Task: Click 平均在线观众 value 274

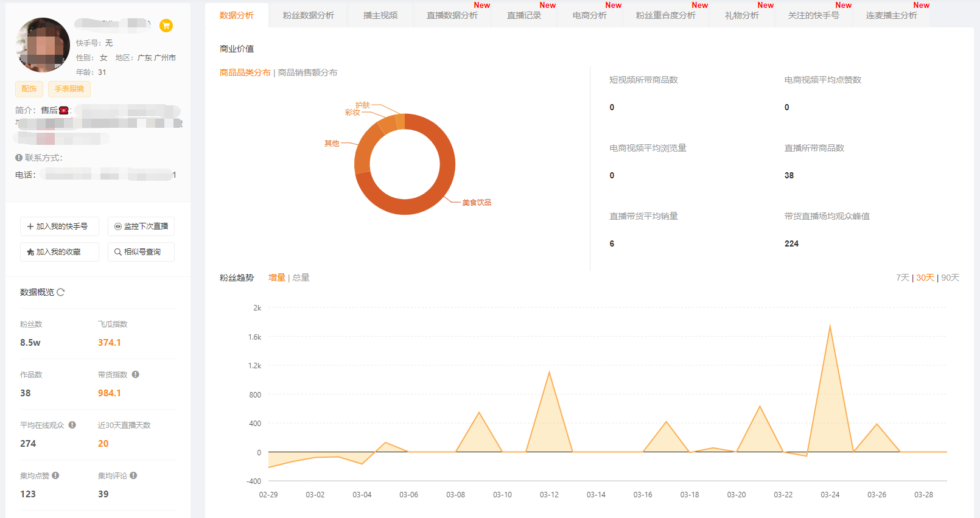Action: pos(28,444)
